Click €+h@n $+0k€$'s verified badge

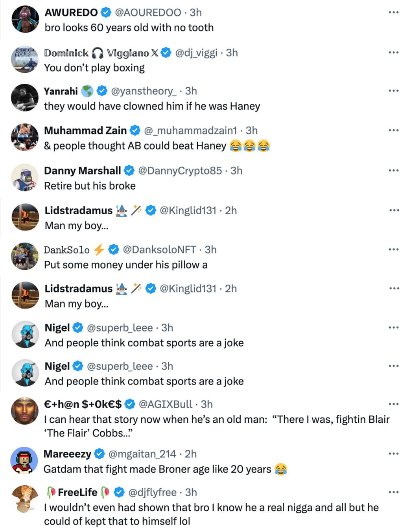tap(130, 403)
